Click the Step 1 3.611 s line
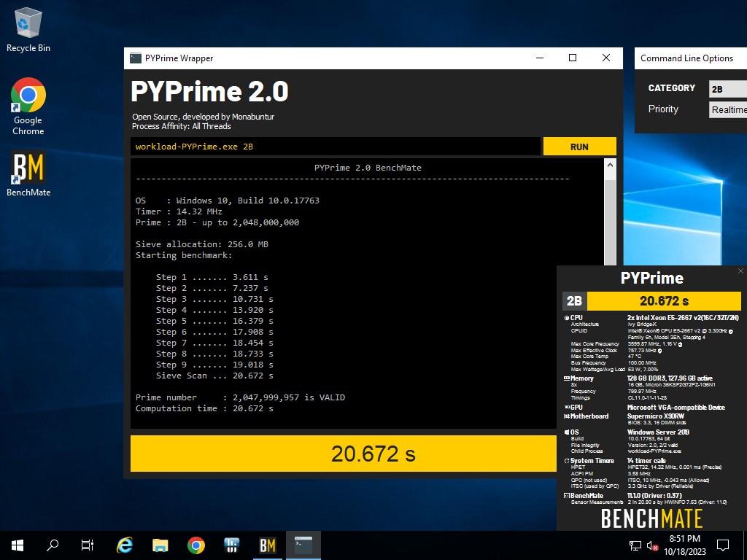This screenshot has width=747, height=560. (212, 277)
